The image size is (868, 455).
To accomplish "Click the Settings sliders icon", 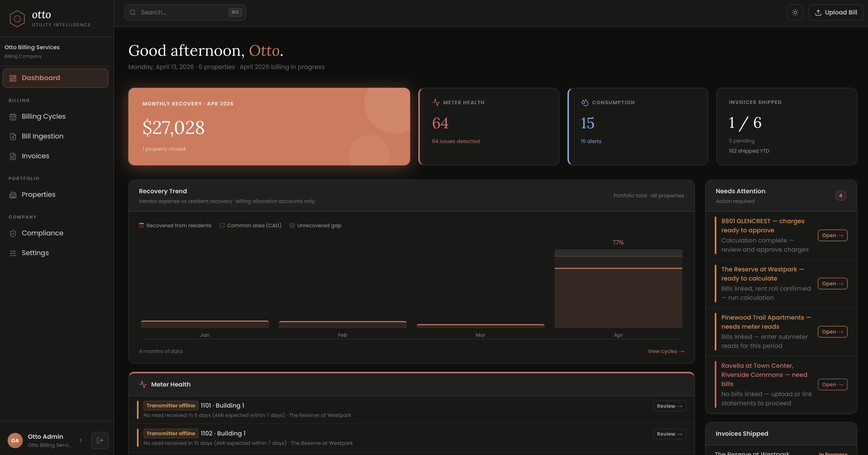I will [13, 253].
